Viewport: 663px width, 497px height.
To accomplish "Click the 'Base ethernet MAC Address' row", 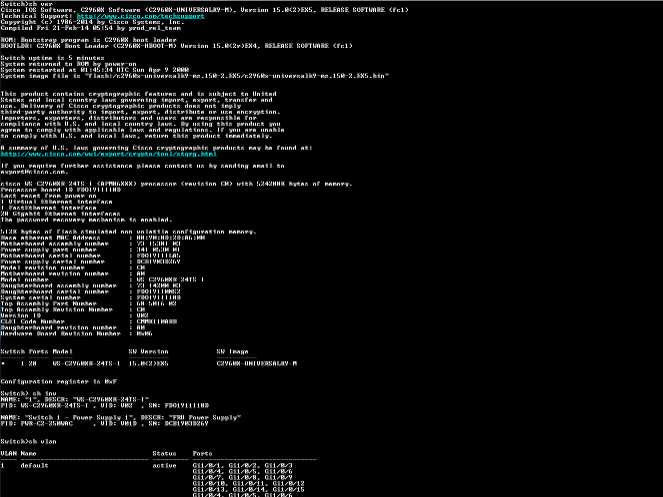I will 103,238.
